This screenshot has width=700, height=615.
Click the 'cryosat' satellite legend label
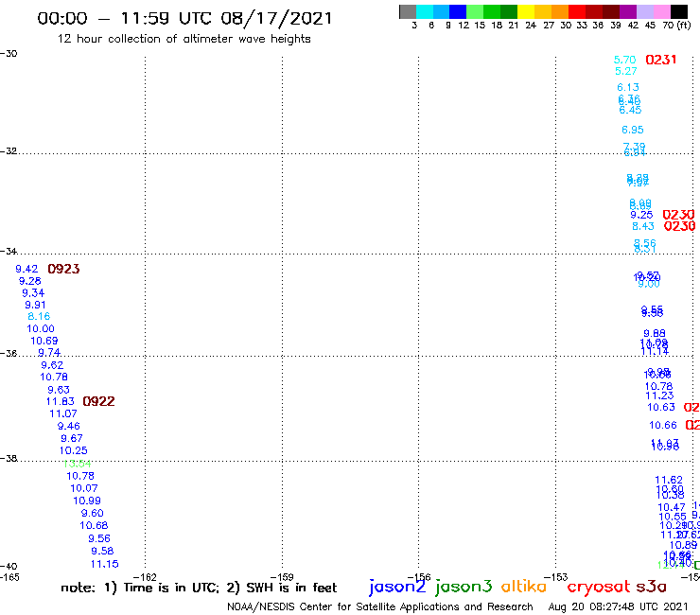(x=598, y=587)
